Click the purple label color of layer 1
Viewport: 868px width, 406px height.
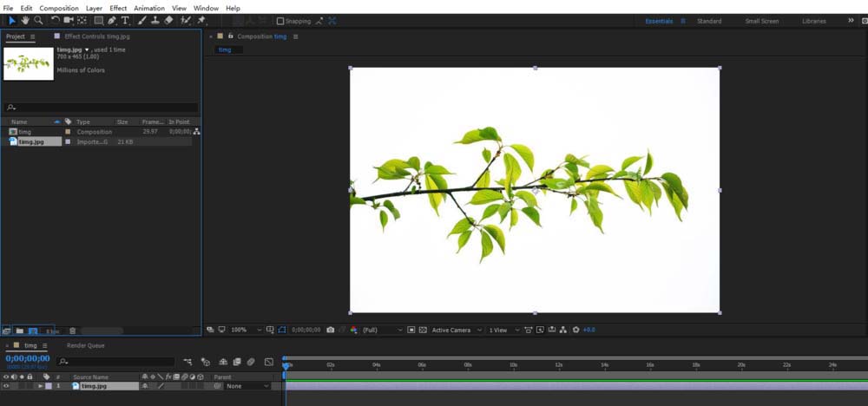(49, 386)
